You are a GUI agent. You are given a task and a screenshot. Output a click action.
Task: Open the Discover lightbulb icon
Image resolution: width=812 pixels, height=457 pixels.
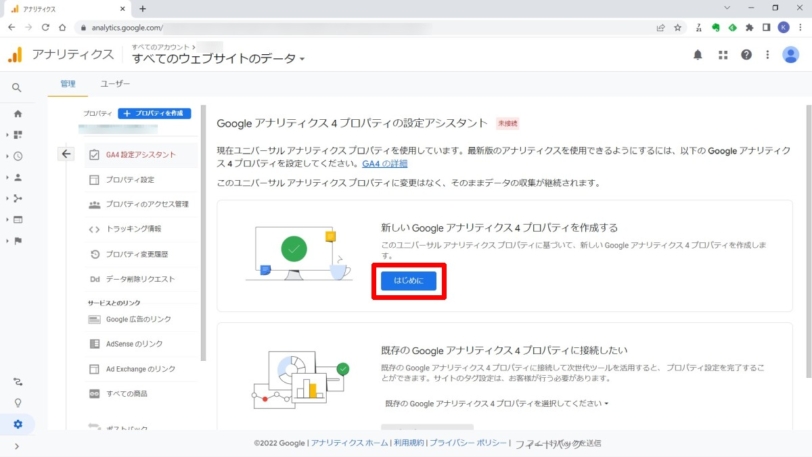pos(18,403)
